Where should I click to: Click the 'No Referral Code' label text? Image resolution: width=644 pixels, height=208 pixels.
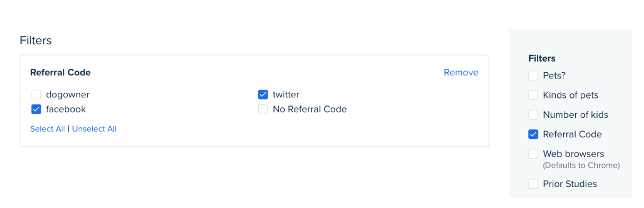click(310, 109)
